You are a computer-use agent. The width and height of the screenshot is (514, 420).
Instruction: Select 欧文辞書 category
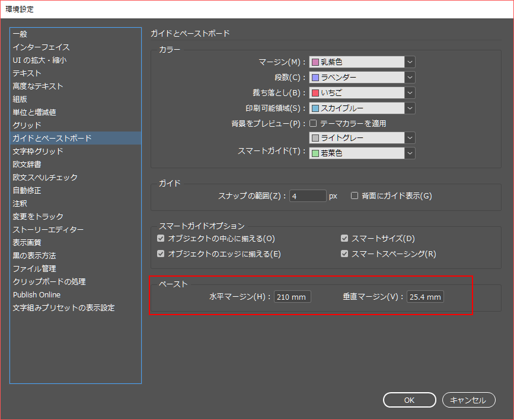(x=76, y=165)
